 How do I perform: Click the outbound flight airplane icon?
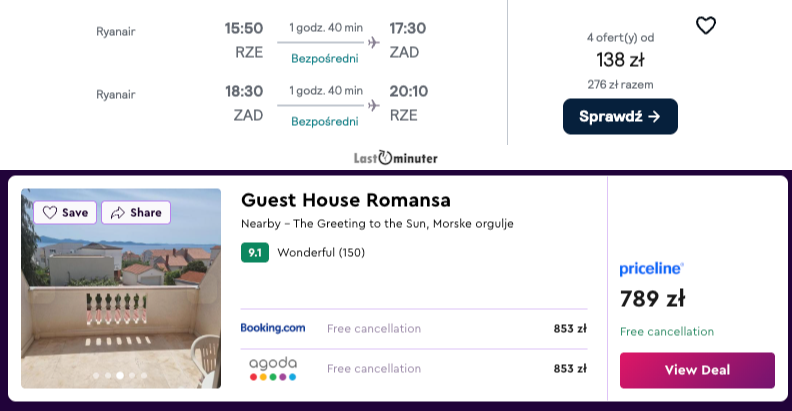coord(374,42)
